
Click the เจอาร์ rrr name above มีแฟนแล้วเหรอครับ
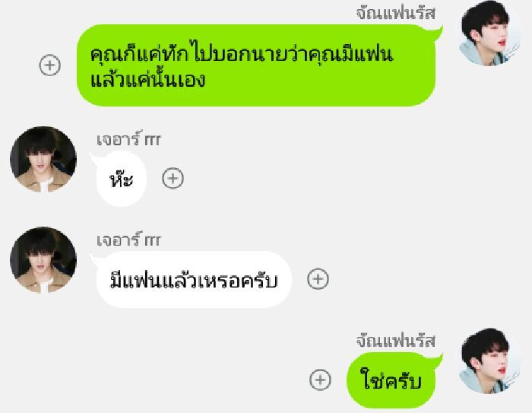pyautogui.click(x=128, y=240)
